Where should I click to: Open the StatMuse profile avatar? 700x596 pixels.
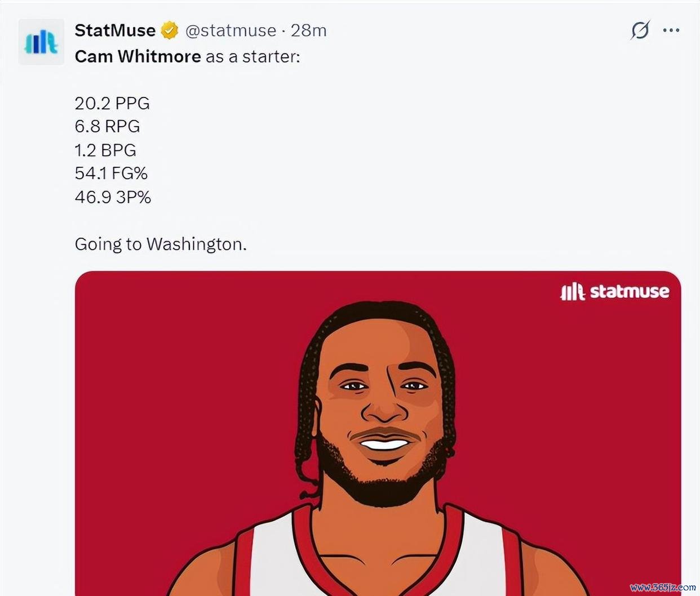coord(41,42)
